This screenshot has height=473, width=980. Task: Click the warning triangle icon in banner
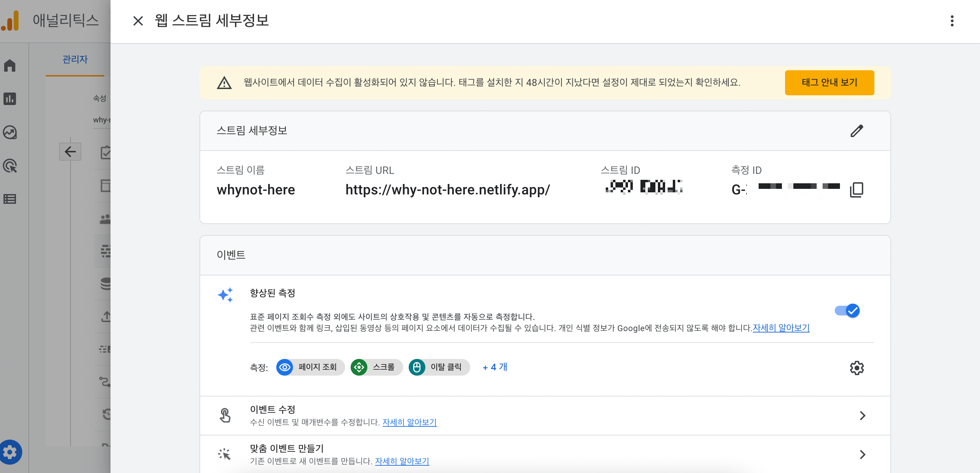(224, 83)
